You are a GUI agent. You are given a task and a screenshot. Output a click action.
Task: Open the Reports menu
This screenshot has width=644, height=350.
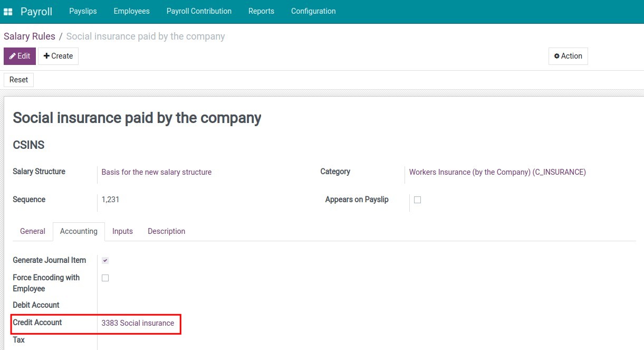[x=261, y=11]
